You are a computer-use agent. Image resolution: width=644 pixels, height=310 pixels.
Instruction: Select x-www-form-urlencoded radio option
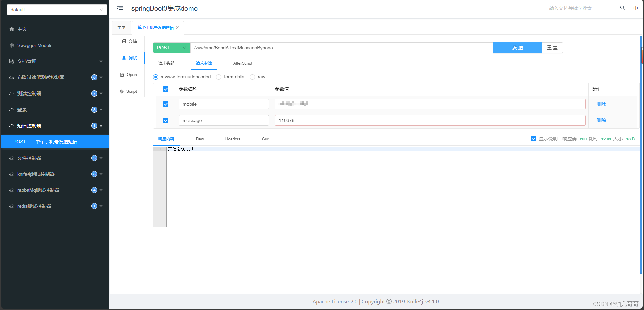tap(156, 77)
